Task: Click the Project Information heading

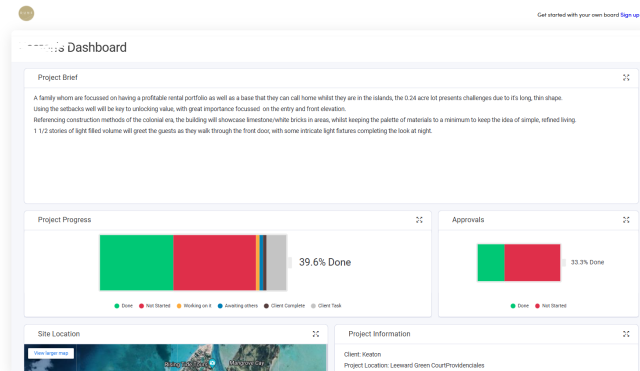Action: point(379,334)
